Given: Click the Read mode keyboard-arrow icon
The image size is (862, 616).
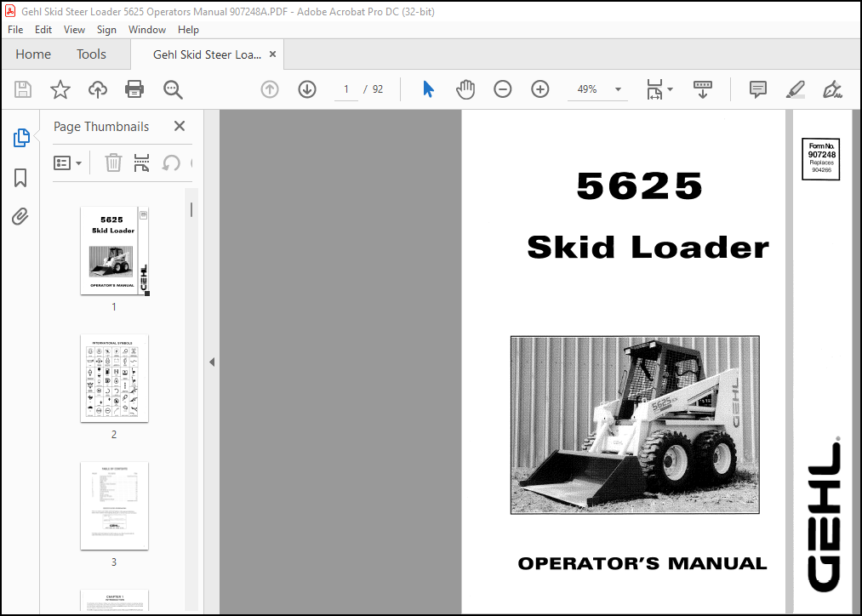Looking at the screenshot, I should point(703,89).
